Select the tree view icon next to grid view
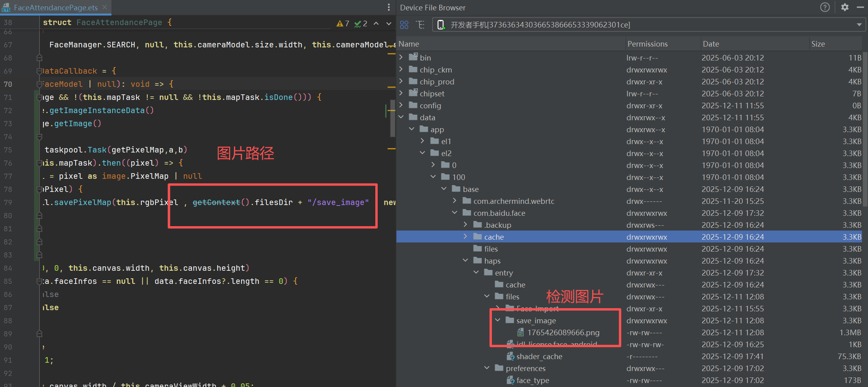 (420, 24)
